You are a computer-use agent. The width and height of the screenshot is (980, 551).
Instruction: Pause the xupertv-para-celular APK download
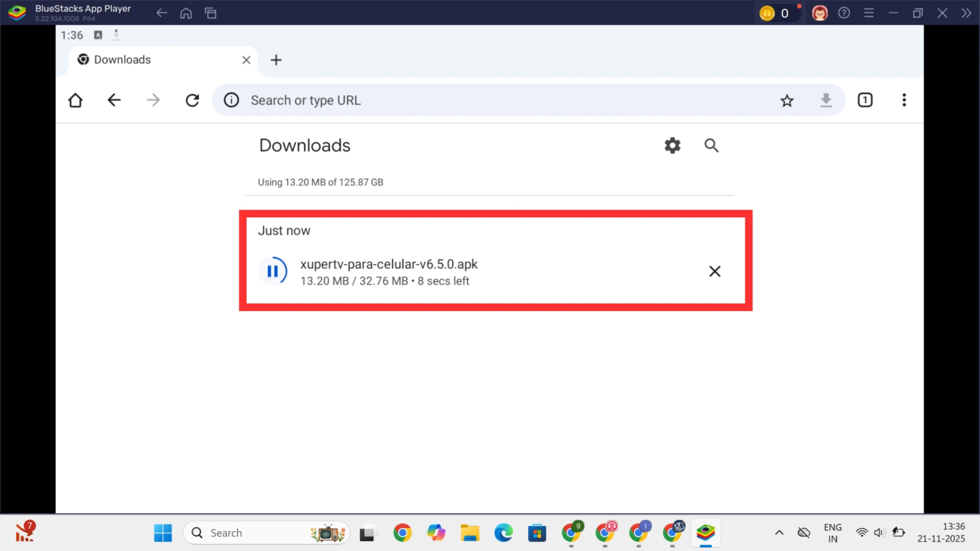tap(273, 271)
